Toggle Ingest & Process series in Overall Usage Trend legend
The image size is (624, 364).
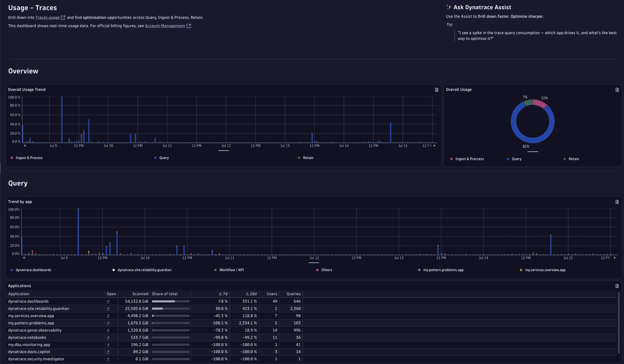(x=27, y=158)
